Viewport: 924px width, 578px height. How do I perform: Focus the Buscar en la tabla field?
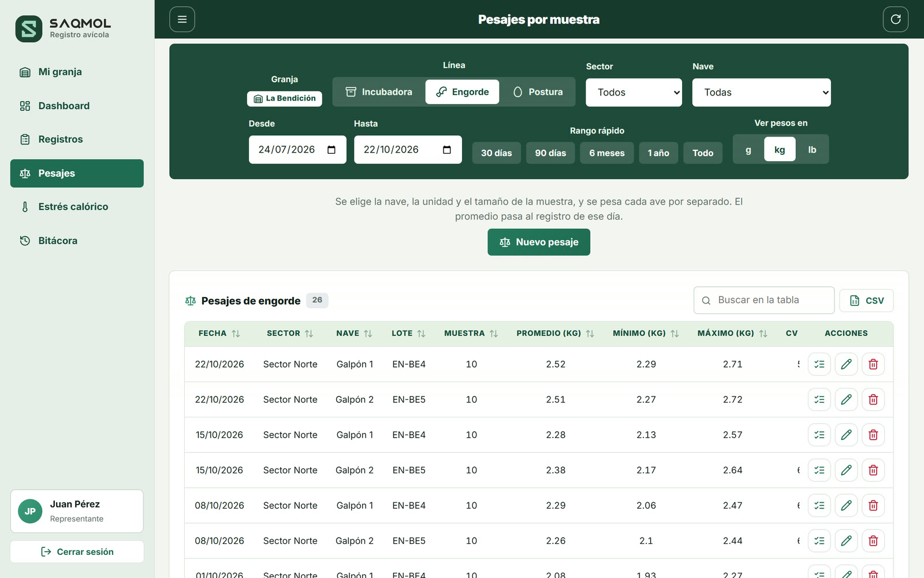(x=764, y=300)
